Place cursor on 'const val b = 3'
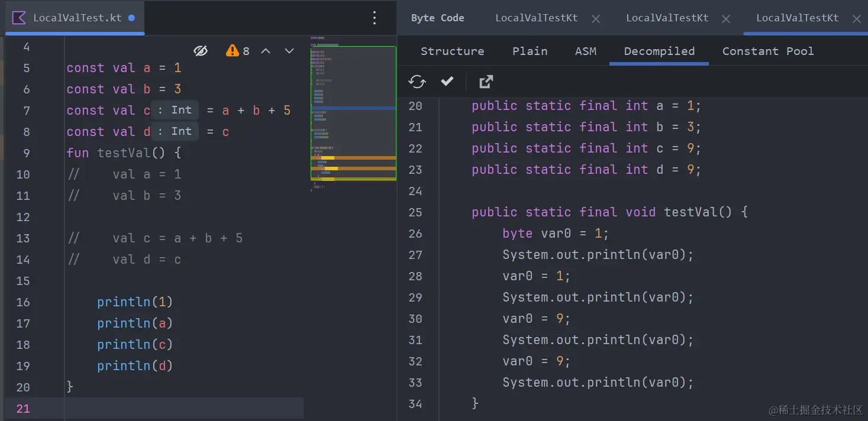Image resolution: width=868 pixels, height=421 pixels. (124, 89)
